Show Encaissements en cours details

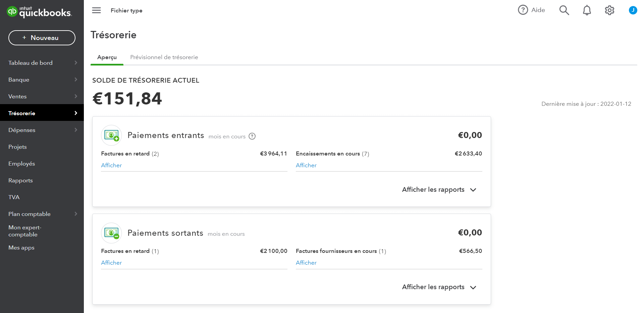coord(306,165)
